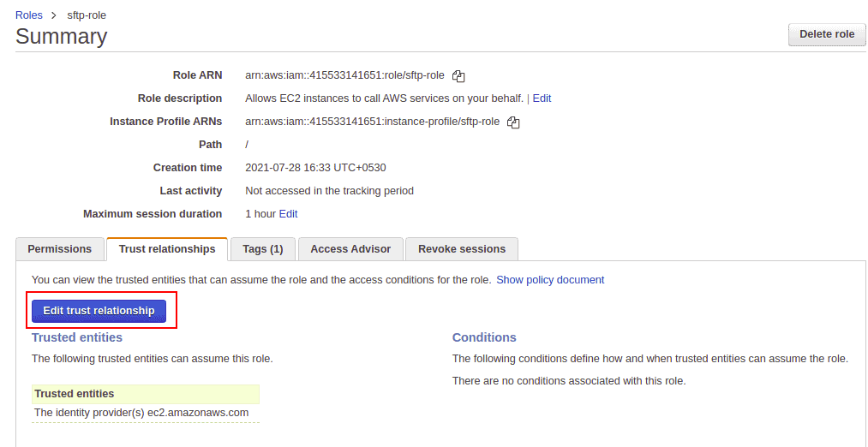868x447 pixels.
Task: Open the Tags (1) tab
Action: (x=263, y=249)
